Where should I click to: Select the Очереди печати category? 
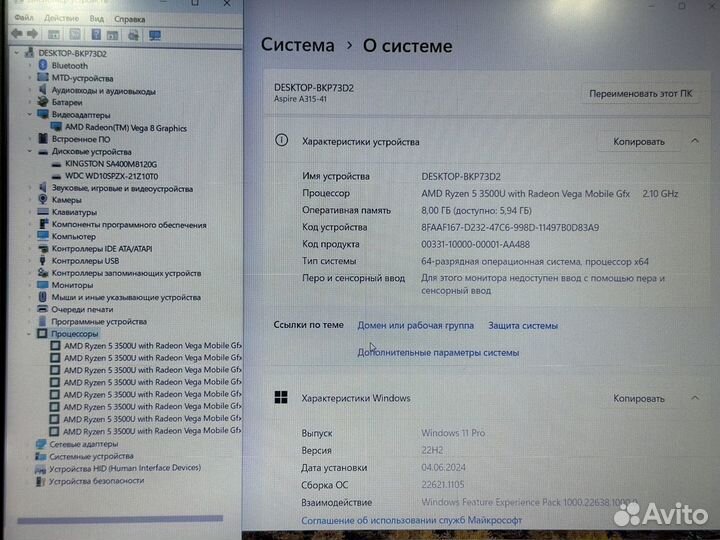[82, 309]
